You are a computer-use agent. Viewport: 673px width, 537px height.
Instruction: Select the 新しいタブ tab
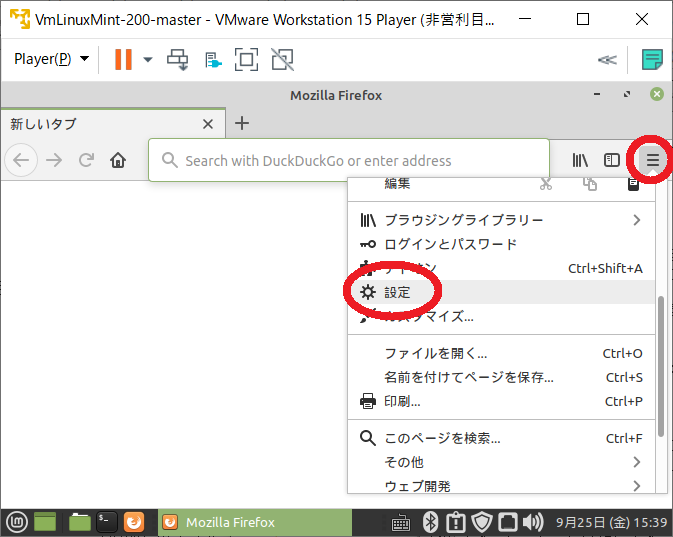(x=112, y=124)
